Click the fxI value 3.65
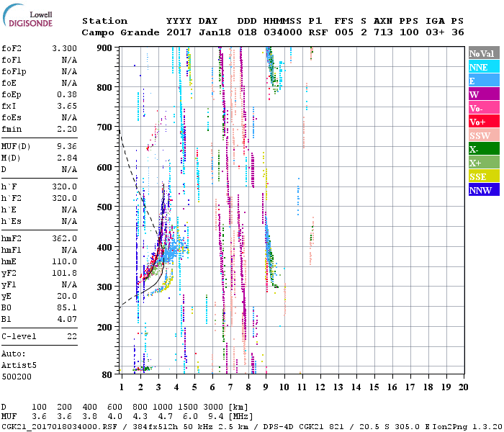Viewport: 504px width, 432px height. (x=67, y=106)
